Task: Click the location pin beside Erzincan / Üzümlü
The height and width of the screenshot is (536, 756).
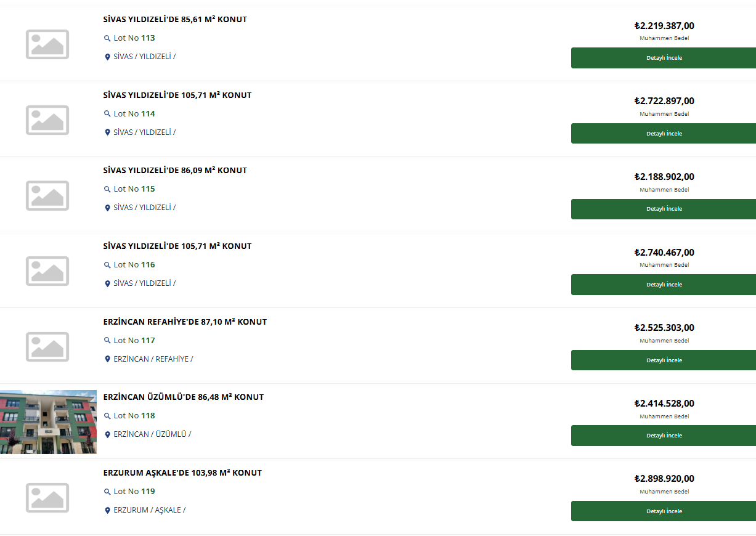Action: pos(107,434)
